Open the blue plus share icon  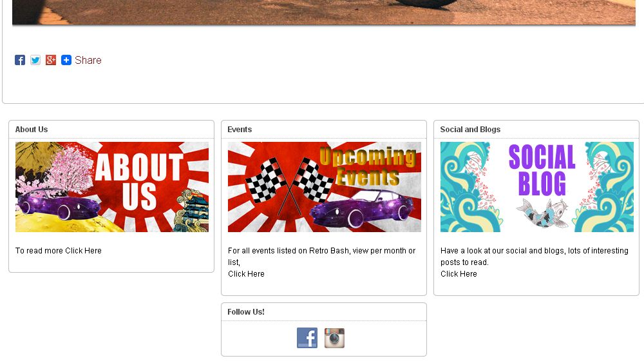coord(66,60)
